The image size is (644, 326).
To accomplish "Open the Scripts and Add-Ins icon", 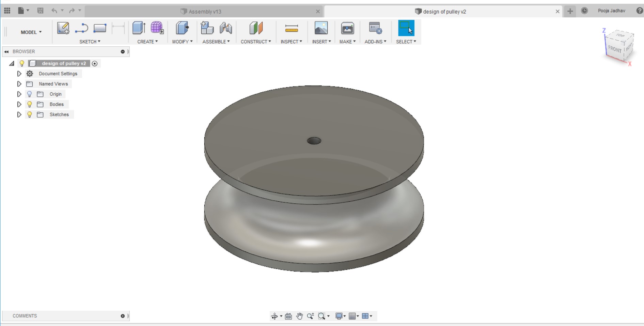I will click(x=375, y=28).
